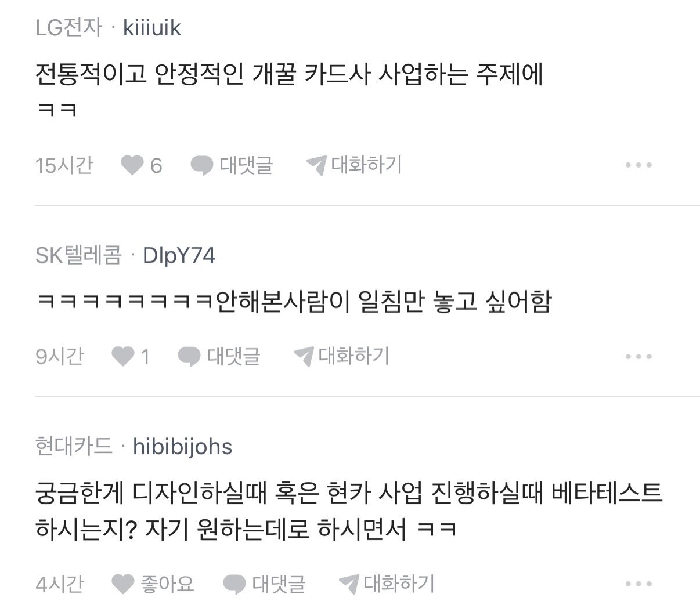
Task: Open username DlpY74 profile
Action: 179,255
